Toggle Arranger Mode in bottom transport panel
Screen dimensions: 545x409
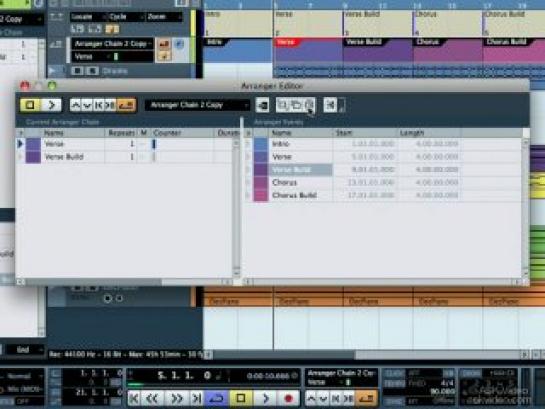367,398
